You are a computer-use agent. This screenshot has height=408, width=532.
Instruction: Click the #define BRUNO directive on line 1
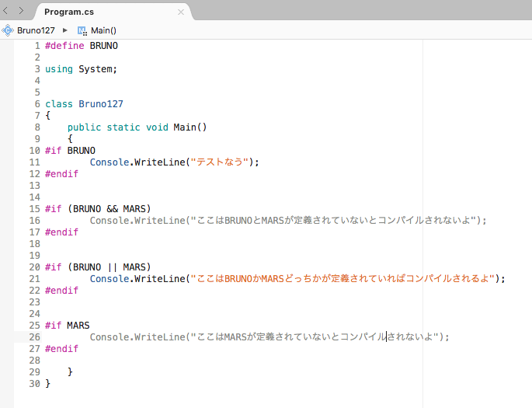point(82,46)
